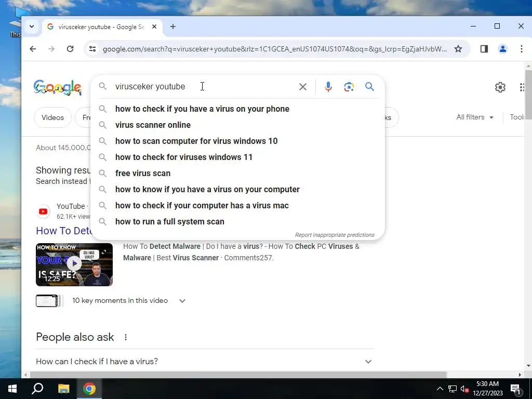
Task: Open a new tab with plus button
Action: click(172, 26)
